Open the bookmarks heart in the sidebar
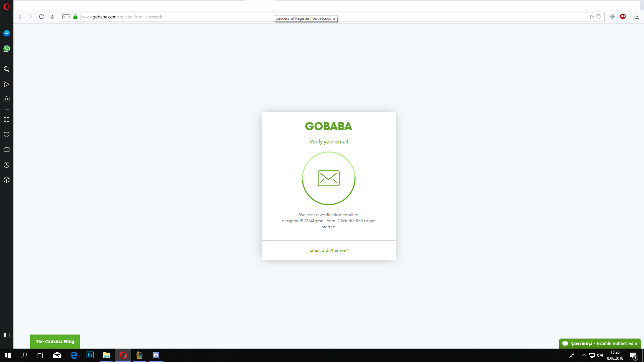The image size is (644, 362). [7, 134]
